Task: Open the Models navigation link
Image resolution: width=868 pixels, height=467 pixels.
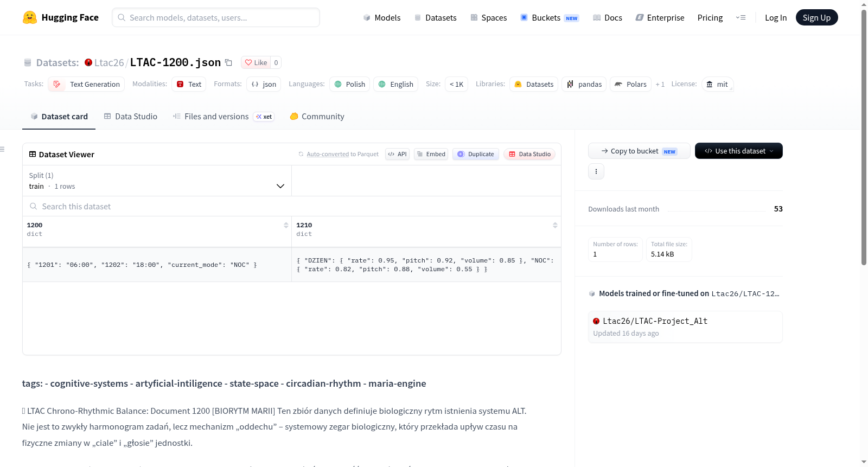Action: click(x=382, y=17)
